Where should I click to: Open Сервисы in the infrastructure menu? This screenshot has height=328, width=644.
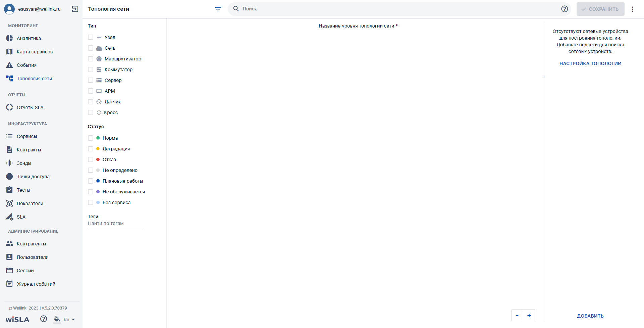(27, 136)
